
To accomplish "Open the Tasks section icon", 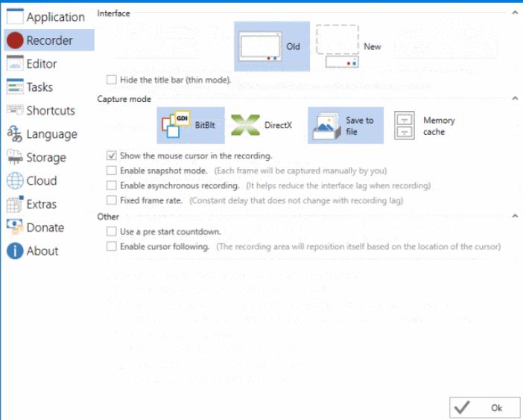I will coord(15,87).
